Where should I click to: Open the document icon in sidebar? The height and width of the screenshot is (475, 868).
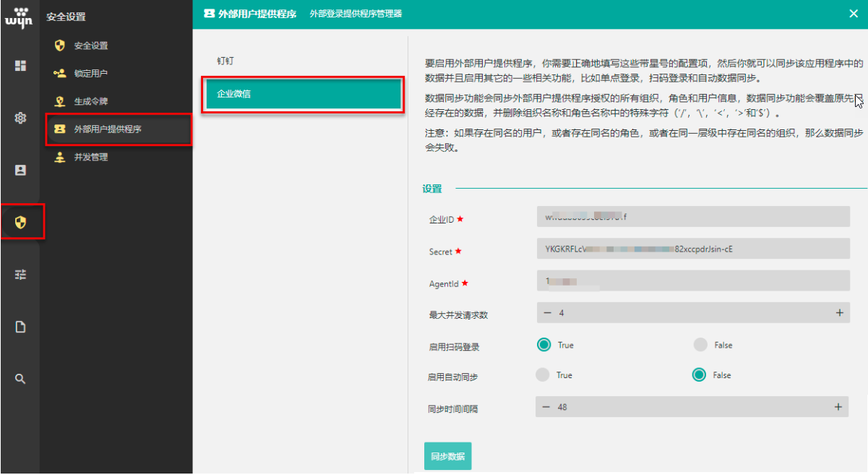pos(20,327)
